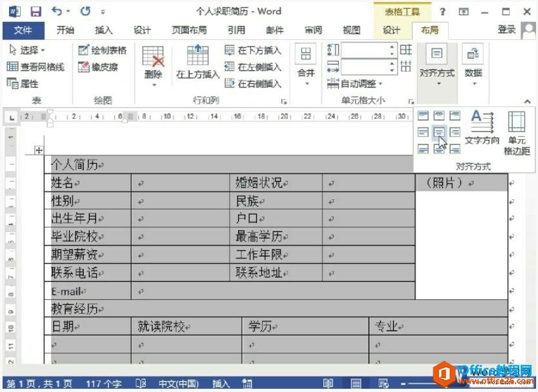
Task: Open table Properties (属性)
Action: [x=23, y=83]
